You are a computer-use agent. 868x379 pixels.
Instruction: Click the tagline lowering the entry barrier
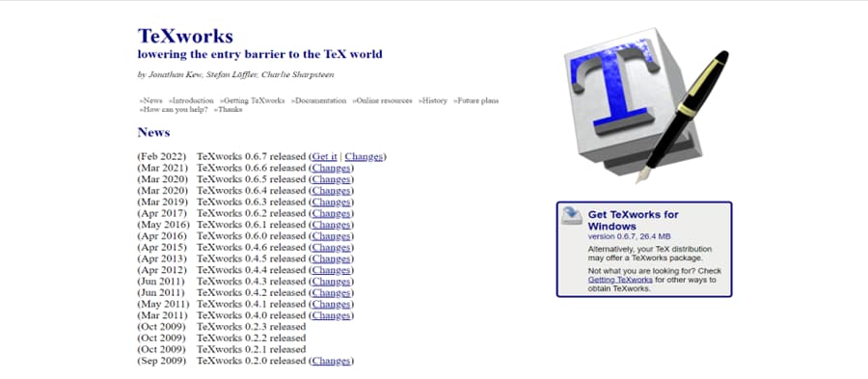click(x=259, y=54)
